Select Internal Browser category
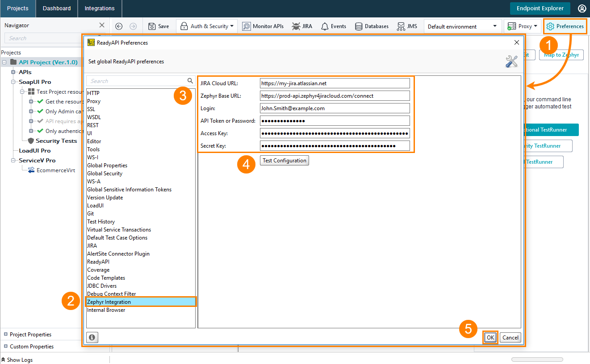The height and width of the screenshot is (364, 590). [x=106, y=310]
